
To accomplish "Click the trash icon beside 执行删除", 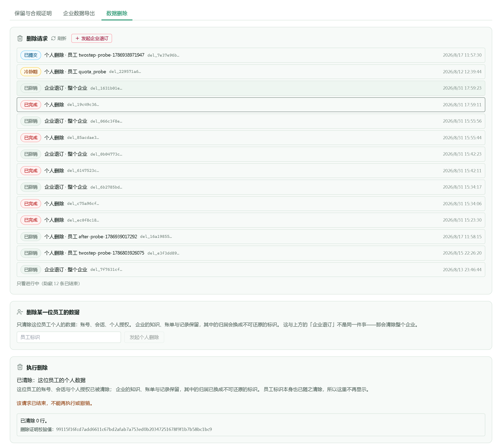I will point(20,367).
